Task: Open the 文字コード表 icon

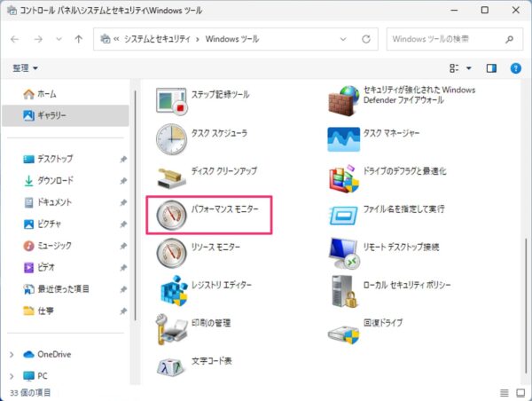Action: pyautogui.click(x=171, y=367)
